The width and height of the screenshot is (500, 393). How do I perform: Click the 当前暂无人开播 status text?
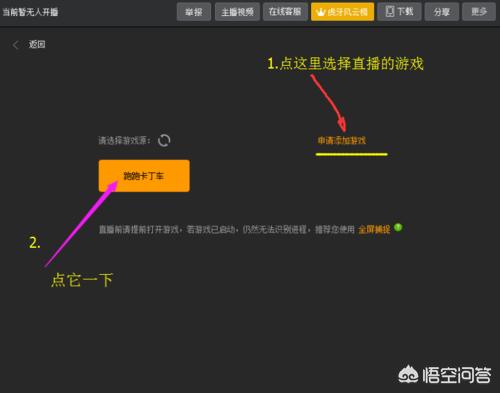[x=30, y=12]
